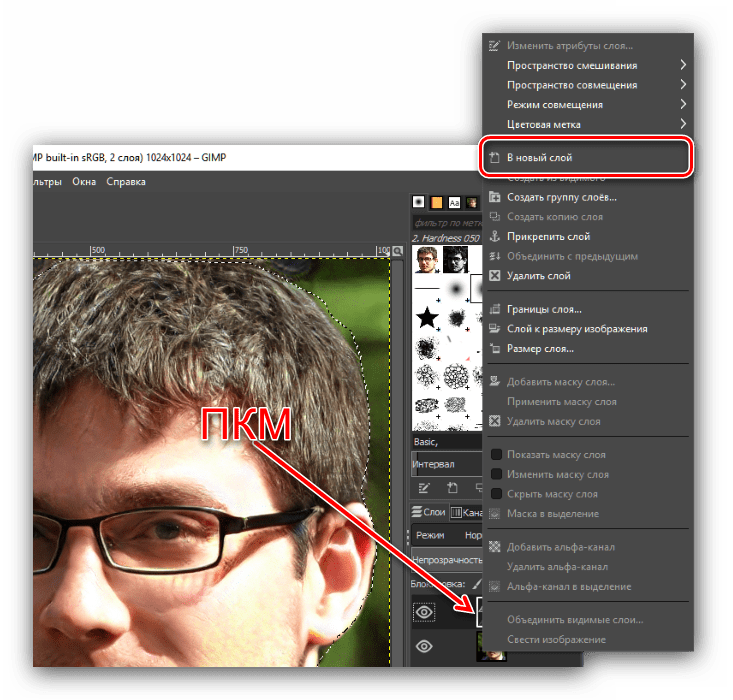Click the icon beside 'Границы слоя...'
Viewport: 733px width, 700px height.
tap(495, 309)
